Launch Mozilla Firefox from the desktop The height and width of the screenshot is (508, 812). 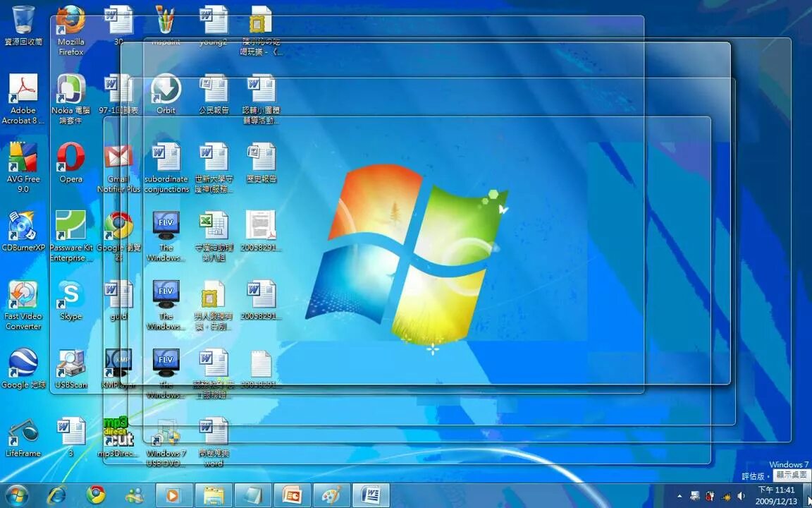pyautogui.click(x=71, y=30)
